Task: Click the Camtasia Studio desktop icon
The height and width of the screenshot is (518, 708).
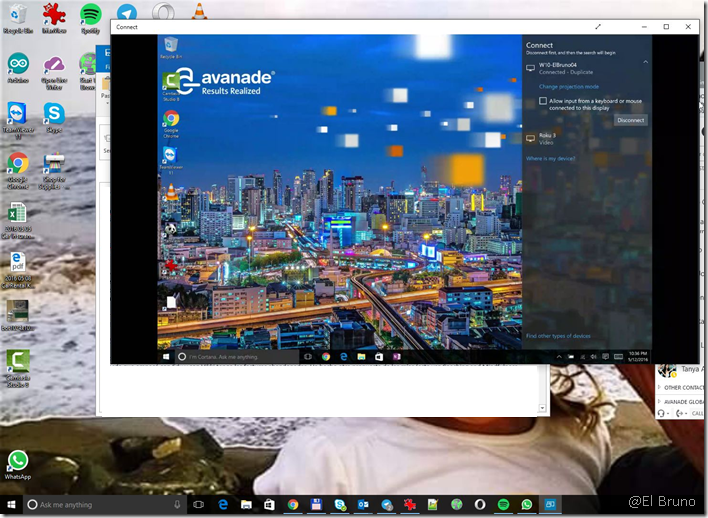Action: tap(17, 362)
